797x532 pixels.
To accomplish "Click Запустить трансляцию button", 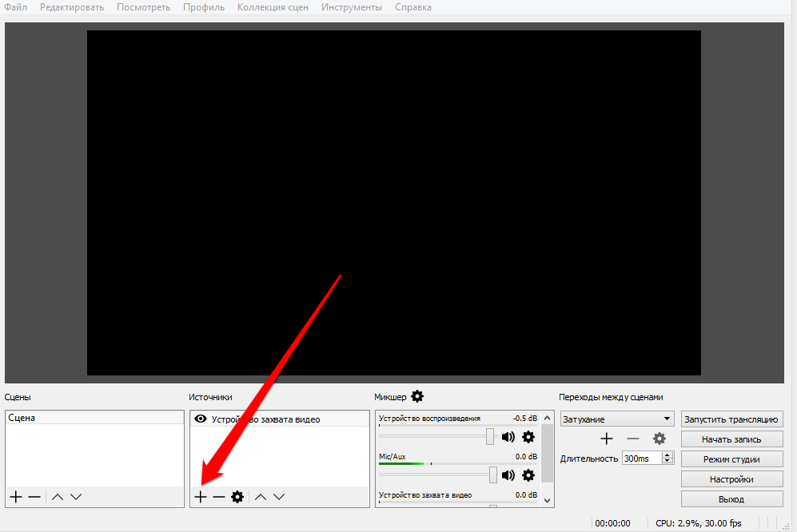I will click(731, 419).
